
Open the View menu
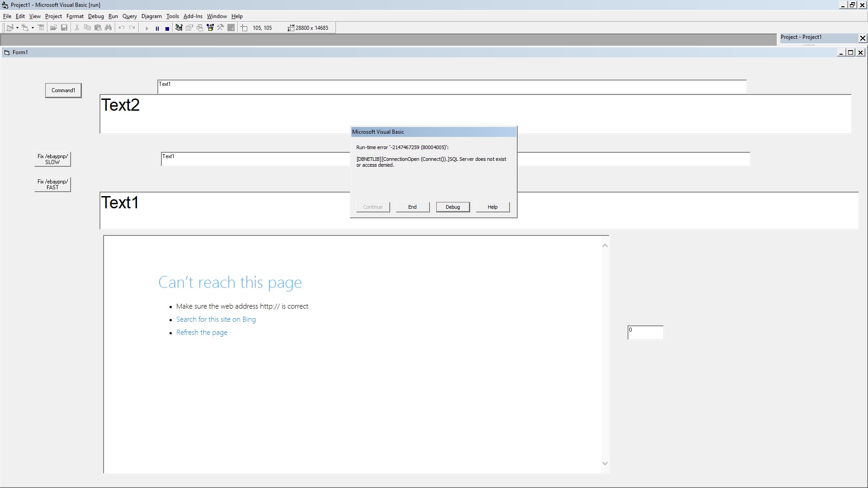pyautogui.click(x=35, y=16)
